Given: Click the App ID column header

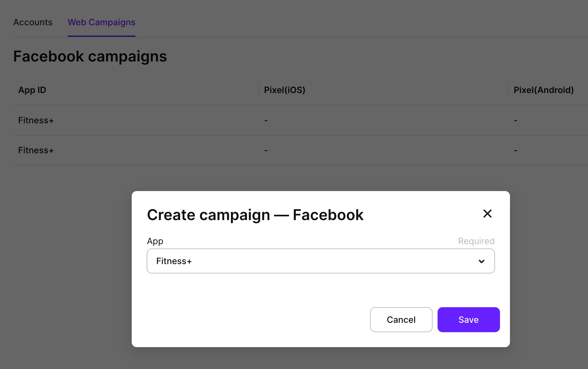Looking at the screenshot, I should 32,90.
